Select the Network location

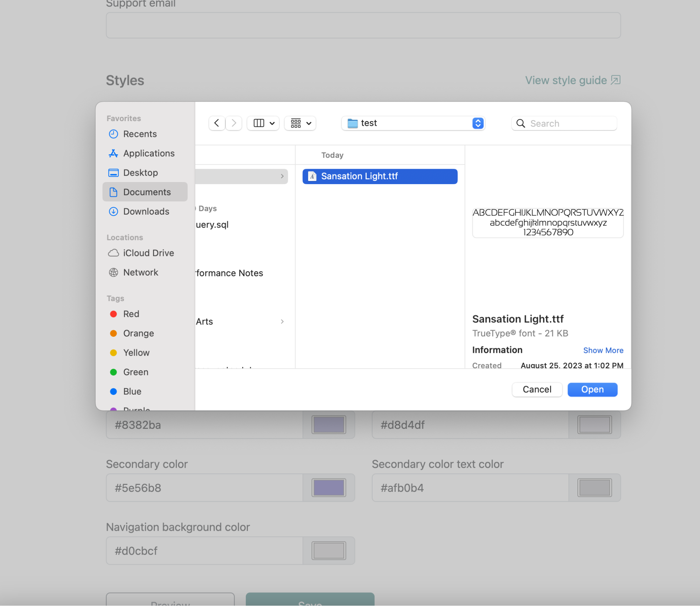(140, 272)
